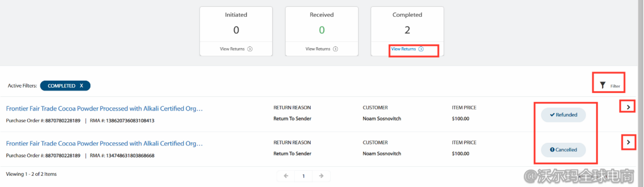Expand the Cancelled return row chevron
The width and height of the screenshot is (644, 187).
628,143
